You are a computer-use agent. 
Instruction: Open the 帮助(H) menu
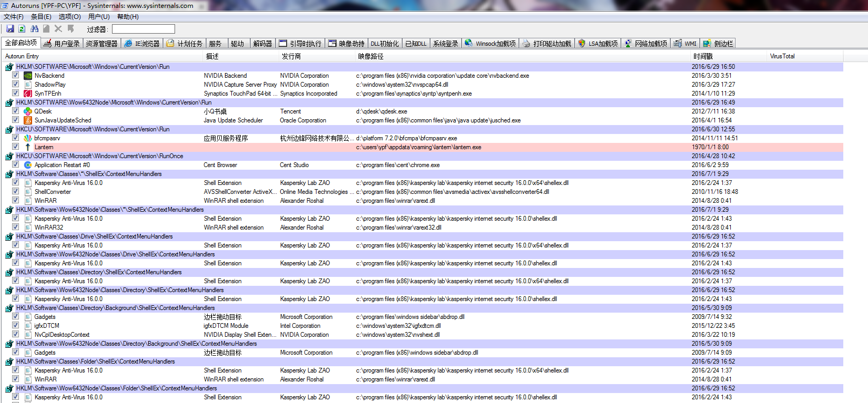(x=128, y=17)
